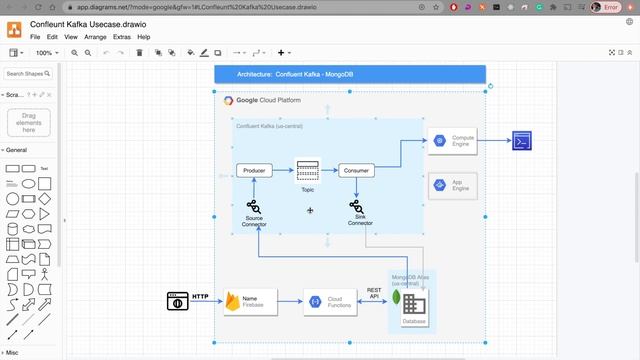Select the Database icon in MongoDB Atlas

(x=414, y=308)
